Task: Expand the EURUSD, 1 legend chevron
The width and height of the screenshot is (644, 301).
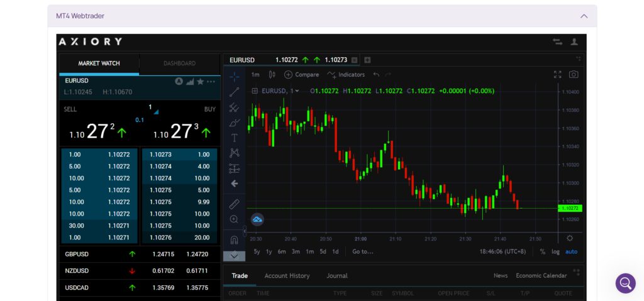Action: pyautogui.click(x=297, y=90)
